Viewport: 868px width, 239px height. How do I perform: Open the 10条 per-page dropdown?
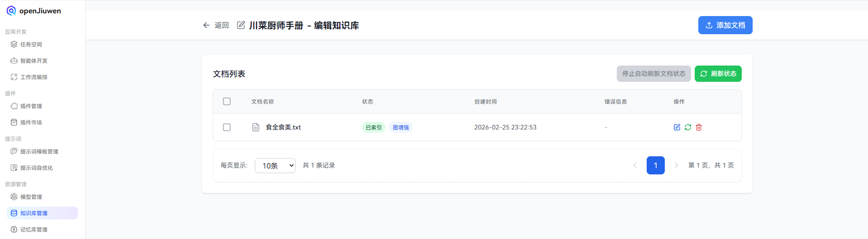(x=275, y=165)
